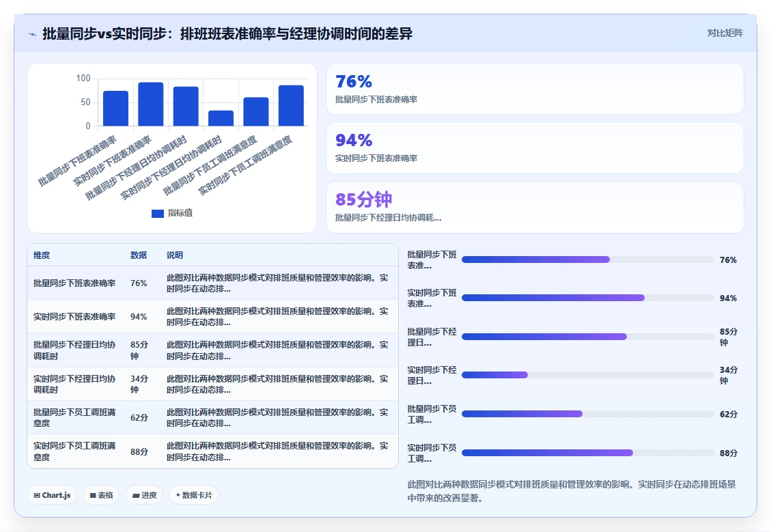Click the 实时同步下班表准确率 bar in chart

(x=150, y=104)
